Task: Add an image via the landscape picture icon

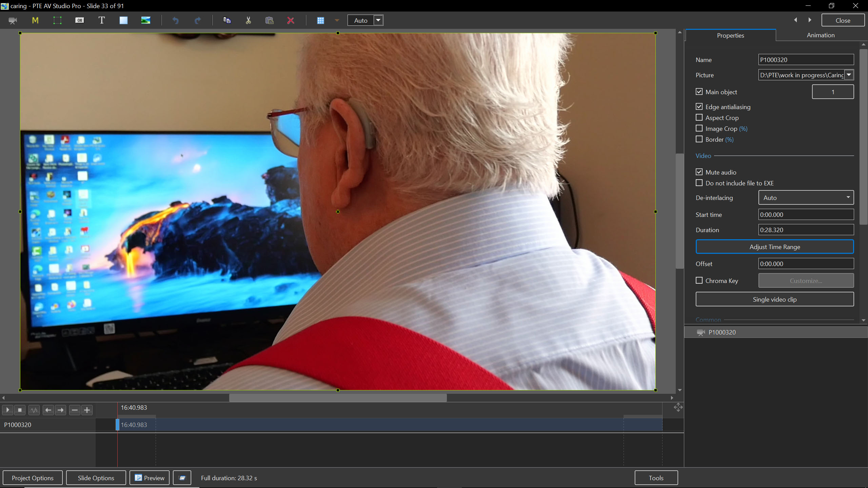Action: (x=146, y=20)
